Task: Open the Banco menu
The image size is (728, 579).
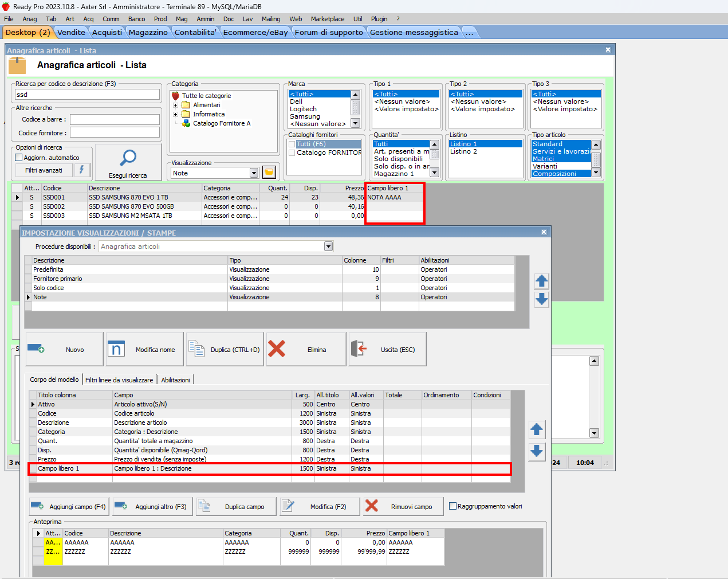Action: pyautogui.click(x=136, y=19)
